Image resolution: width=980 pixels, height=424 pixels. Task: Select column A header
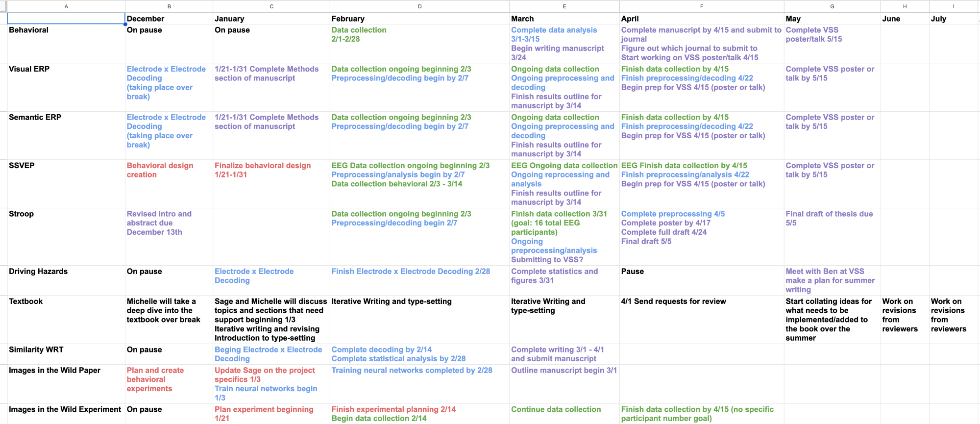66,6
